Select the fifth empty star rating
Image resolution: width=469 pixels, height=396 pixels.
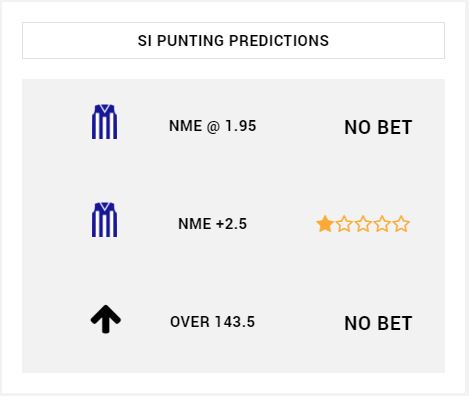coord(401,224)
